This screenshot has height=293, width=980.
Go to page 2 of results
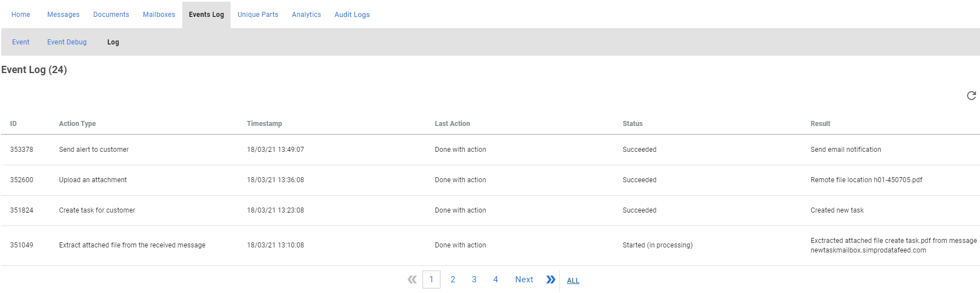[x=453, y=280]
